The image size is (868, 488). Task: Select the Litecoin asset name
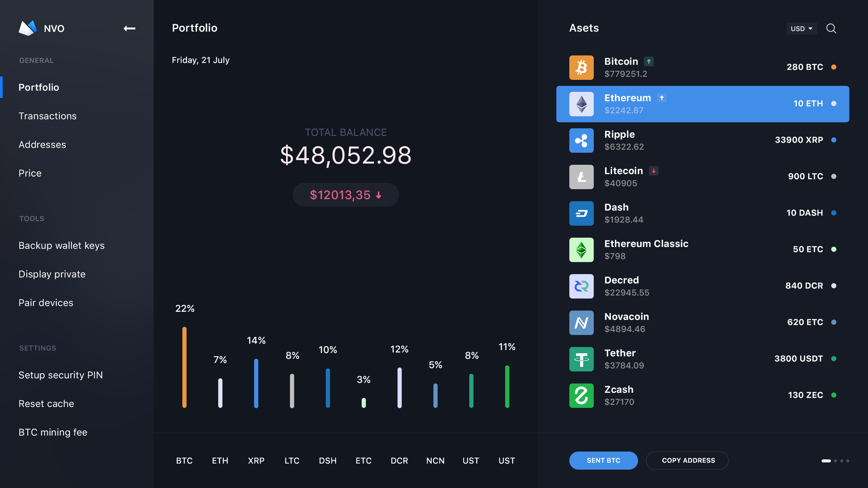click(x=623, y=171)
